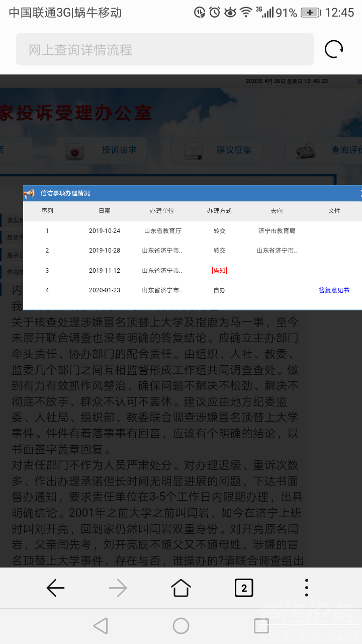362x644 pixels.
Task: Click the 去向 column header
Action: coord(277,211)
